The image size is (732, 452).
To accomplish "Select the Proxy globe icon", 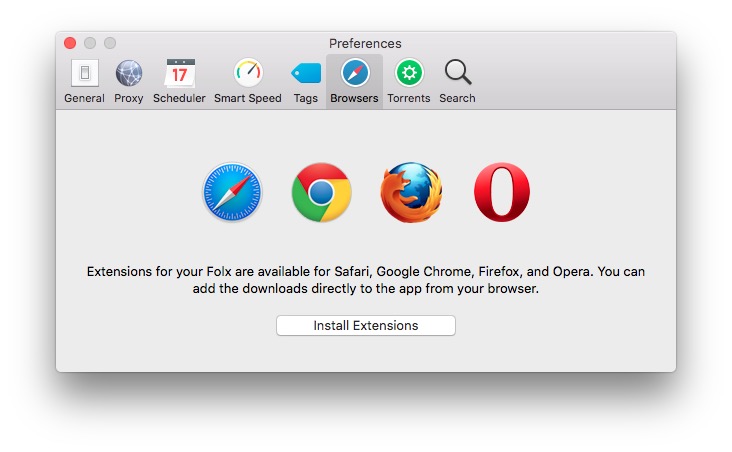I will 129,73.
